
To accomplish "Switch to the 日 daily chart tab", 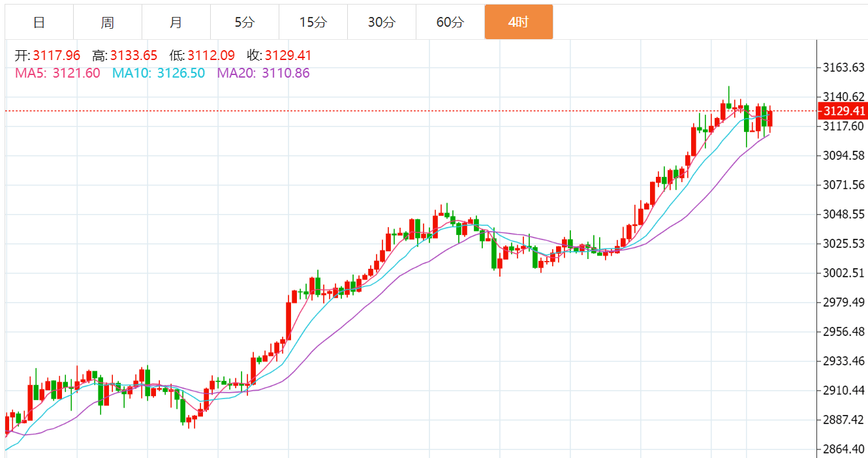I will click(x=39, y=22).
